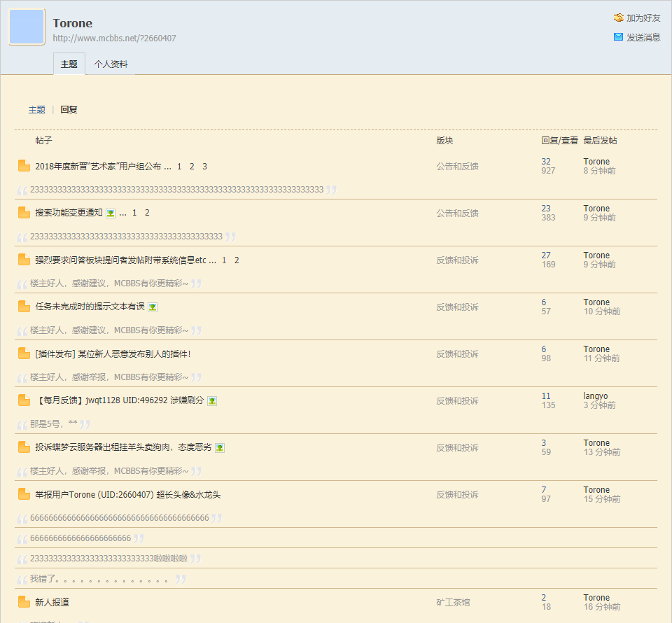Click 15 分钟前 last post time
Image resolution: width=672 pixels, height=623 pixels.
click(602, 498)
